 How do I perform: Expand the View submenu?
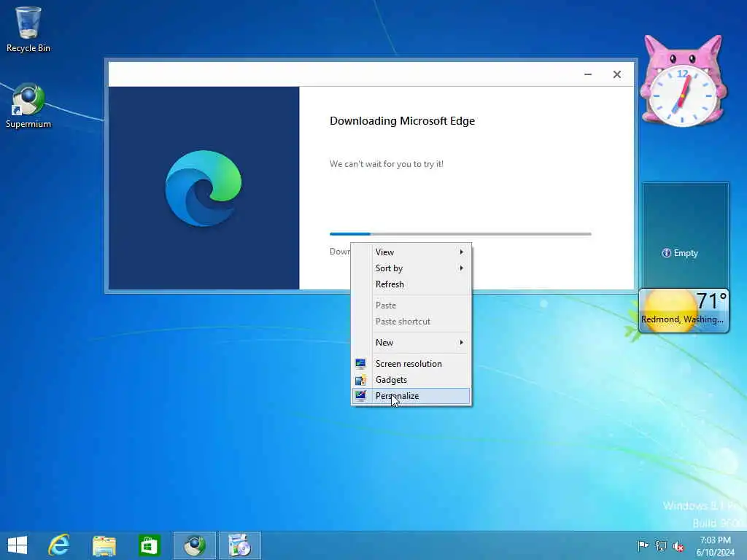411,252
